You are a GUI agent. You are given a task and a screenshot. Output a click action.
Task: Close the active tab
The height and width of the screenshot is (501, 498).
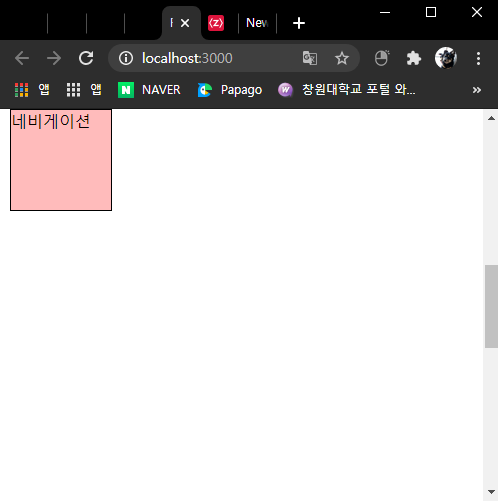point(185,23)
